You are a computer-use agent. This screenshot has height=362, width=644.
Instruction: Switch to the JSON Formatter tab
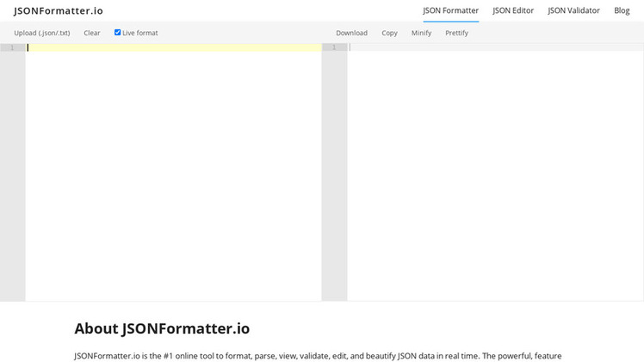(450, 10)
